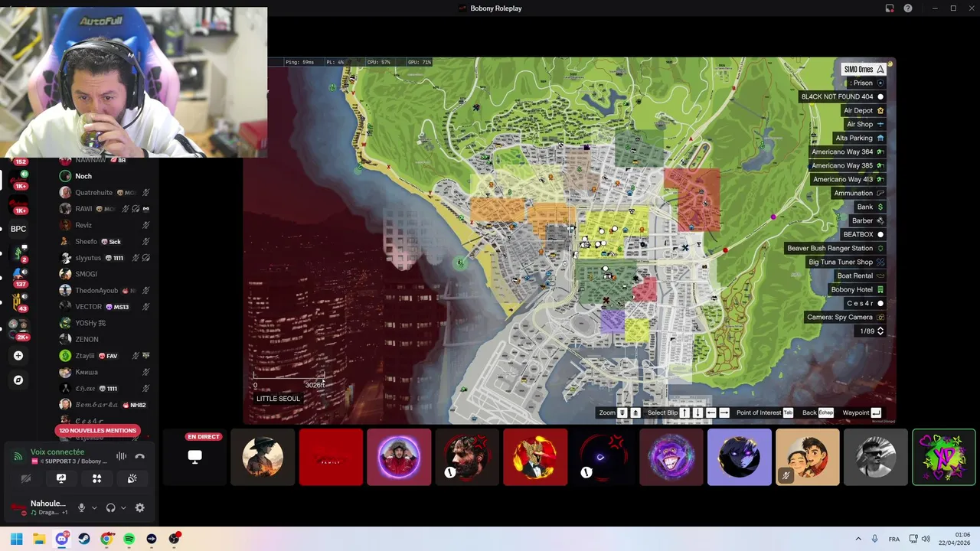The image size is (980, 551).
Task: Open the activities launcher button
Action: tap(96, 478)
